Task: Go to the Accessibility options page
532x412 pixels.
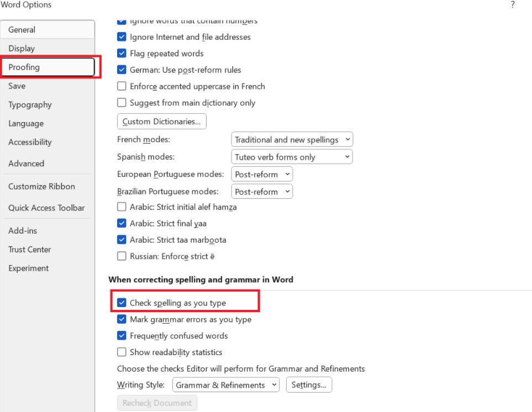Action: (x=30, y=142)
